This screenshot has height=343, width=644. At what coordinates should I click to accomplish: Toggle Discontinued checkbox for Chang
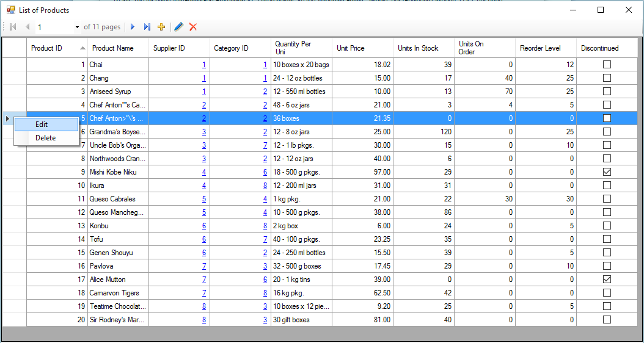point(607,78)
